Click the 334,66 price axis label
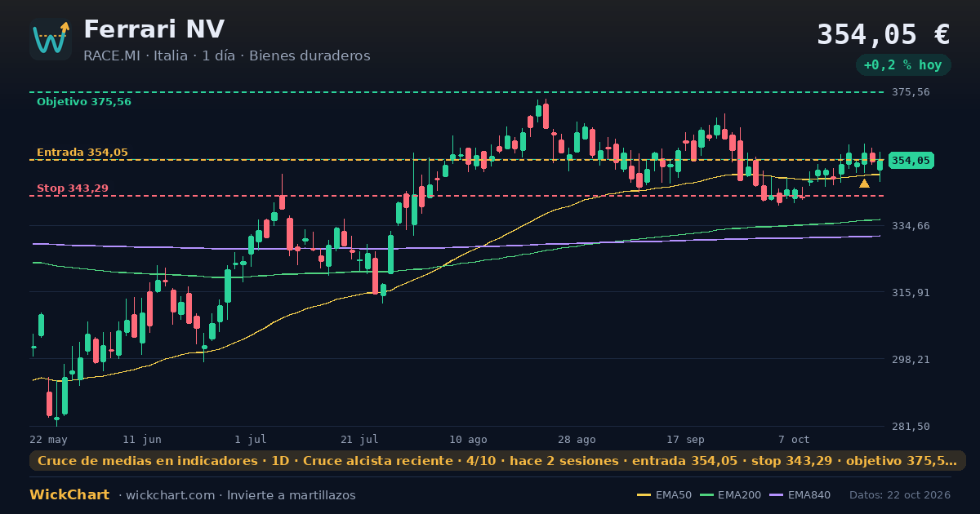The width and height of the screenshot is (980, 514). click(x=911, y=226)
